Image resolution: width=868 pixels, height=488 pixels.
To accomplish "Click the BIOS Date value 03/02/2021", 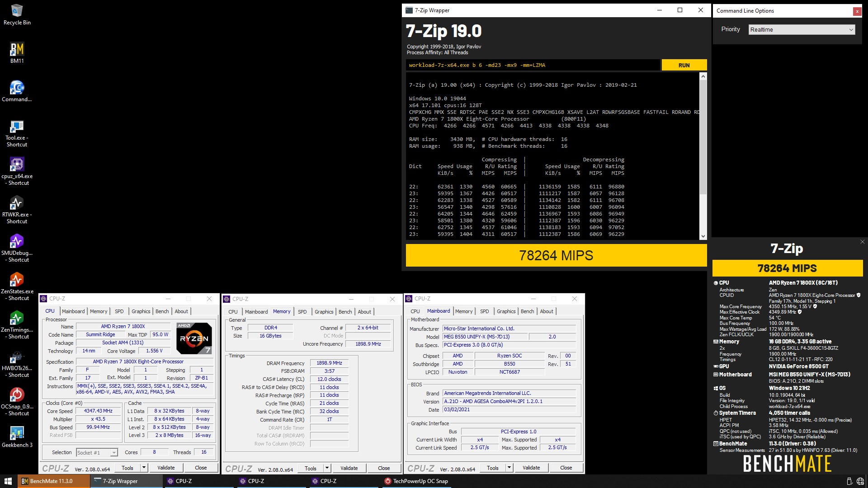I will [x=509, y=410].
